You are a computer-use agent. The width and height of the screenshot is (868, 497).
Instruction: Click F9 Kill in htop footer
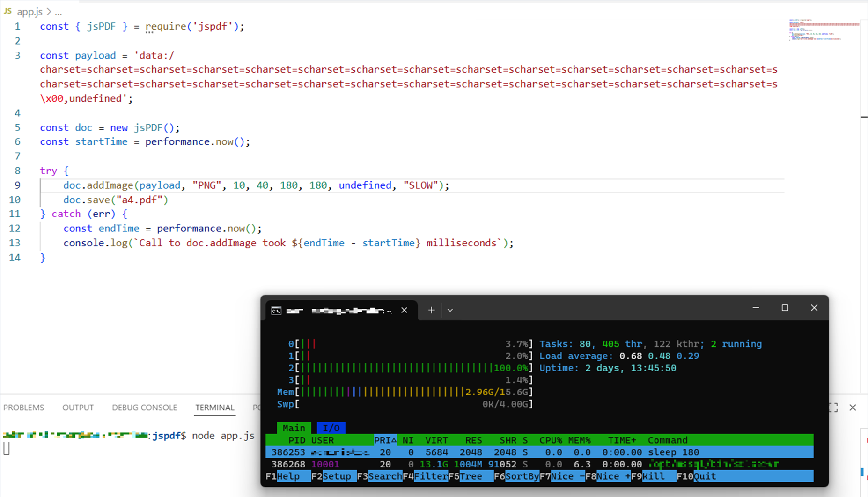click(653, 476)
